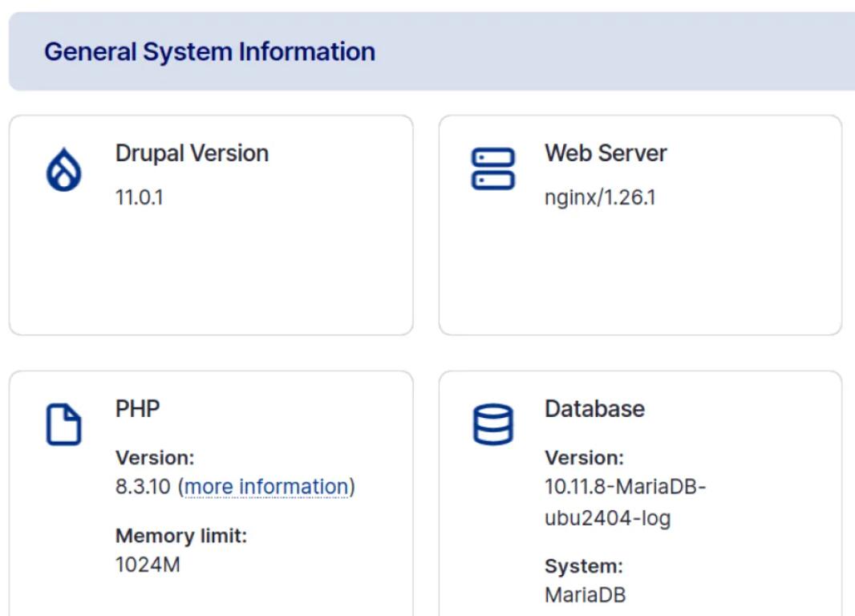
Task: Click the Database card title
Action: [x=594, y=409]
